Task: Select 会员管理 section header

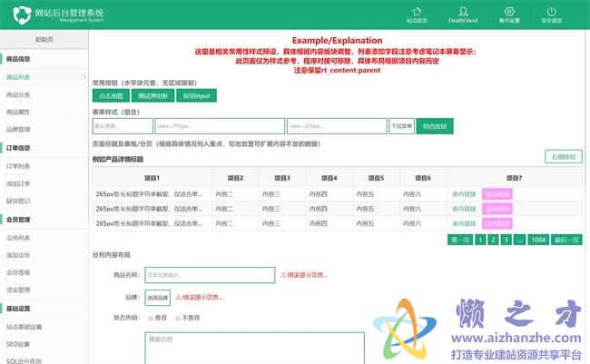Action: [x=18, y=220]
